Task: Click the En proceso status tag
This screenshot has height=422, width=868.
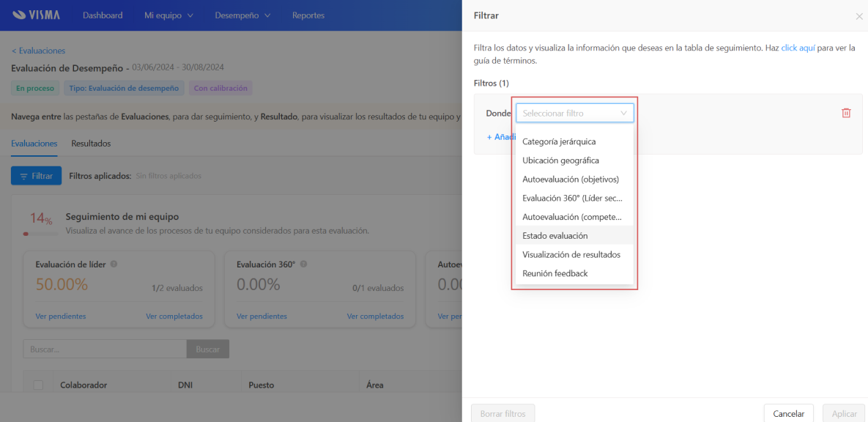Action: click(35, 88)
